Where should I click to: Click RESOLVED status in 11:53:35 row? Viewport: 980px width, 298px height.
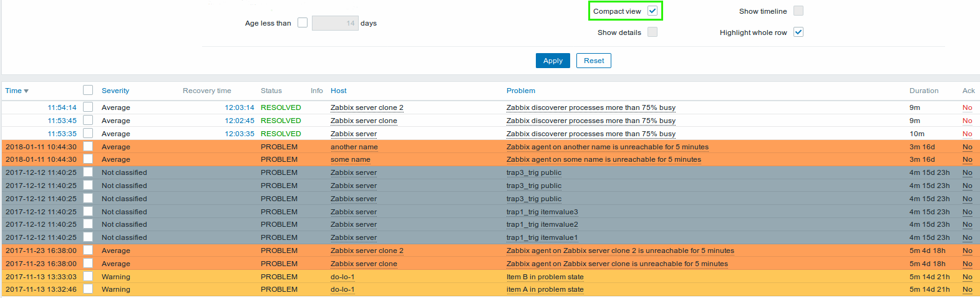[x=281, y=134]
